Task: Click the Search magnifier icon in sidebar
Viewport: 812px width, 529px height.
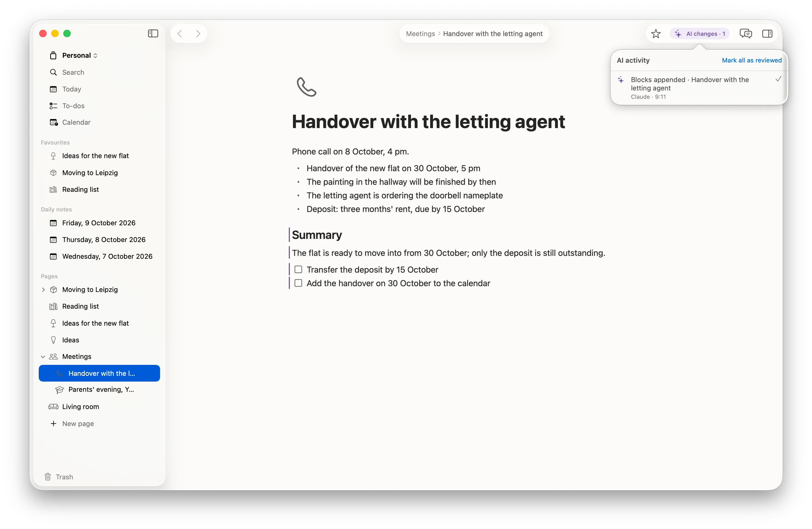Action: pyautogui.click(x=53, y=72)
